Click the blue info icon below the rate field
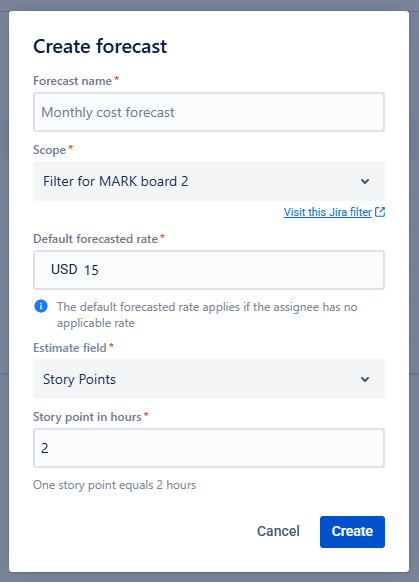 [x=41, y=306]
